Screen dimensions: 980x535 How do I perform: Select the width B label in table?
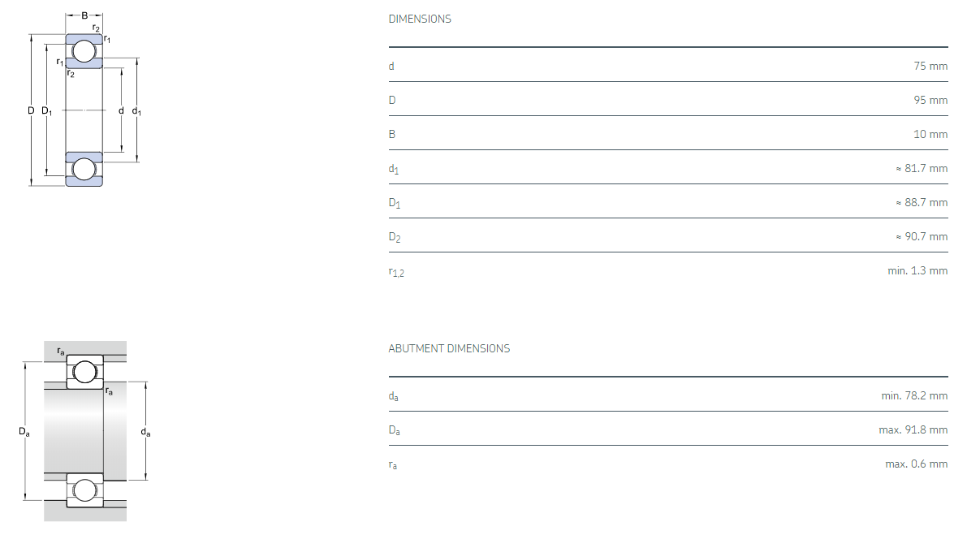pos(391,134)
